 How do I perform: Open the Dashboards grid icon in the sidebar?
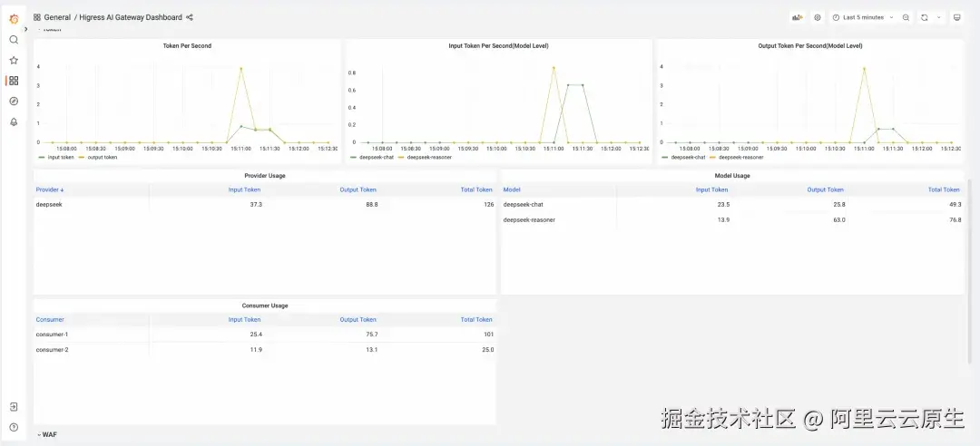click(14, 81)
